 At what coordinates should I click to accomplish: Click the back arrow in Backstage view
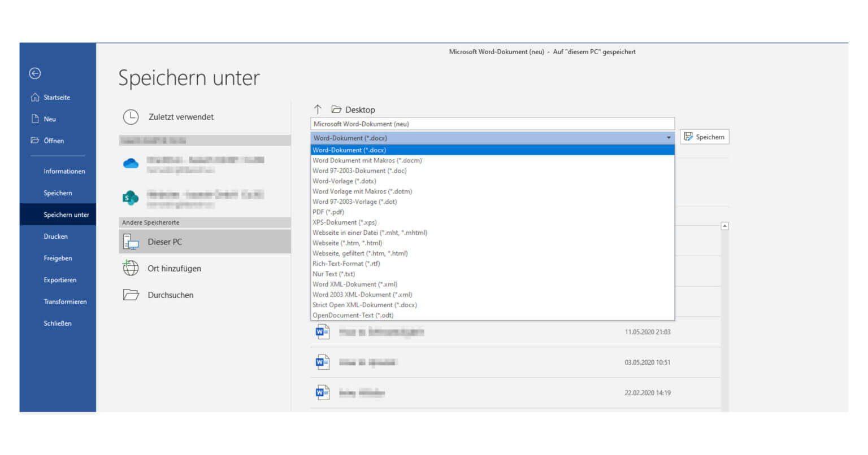[34, 73]
